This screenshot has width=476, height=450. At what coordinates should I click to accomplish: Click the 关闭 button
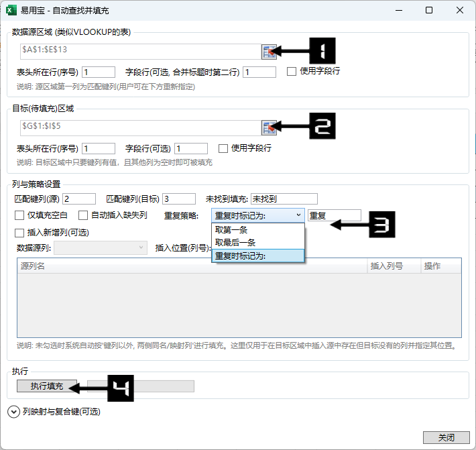click(x=447, y=437)
